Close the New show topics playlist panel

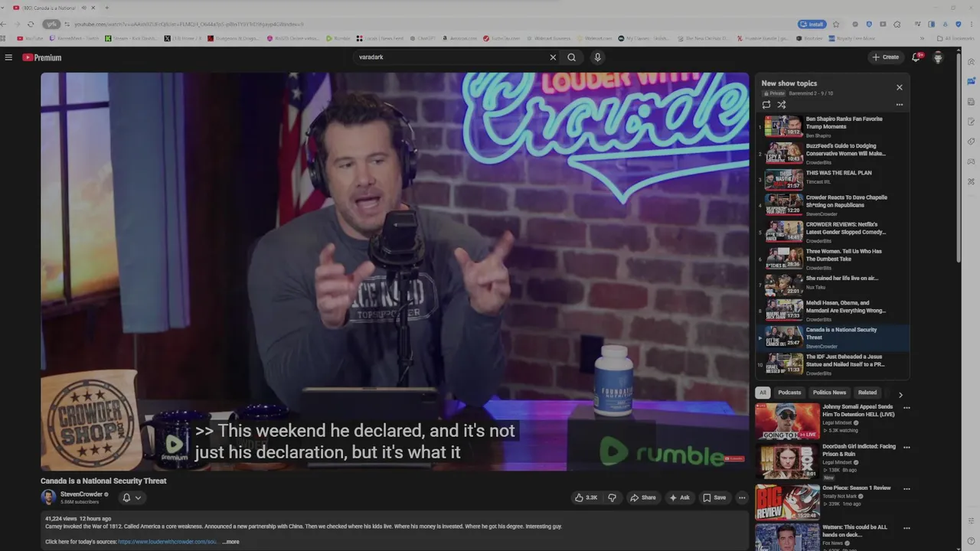pos(900,87)
